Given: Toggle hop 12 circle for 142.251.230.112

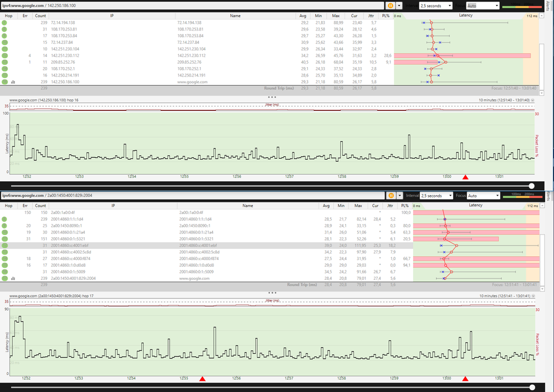Looking at the screenshot, I should [4, 55].
